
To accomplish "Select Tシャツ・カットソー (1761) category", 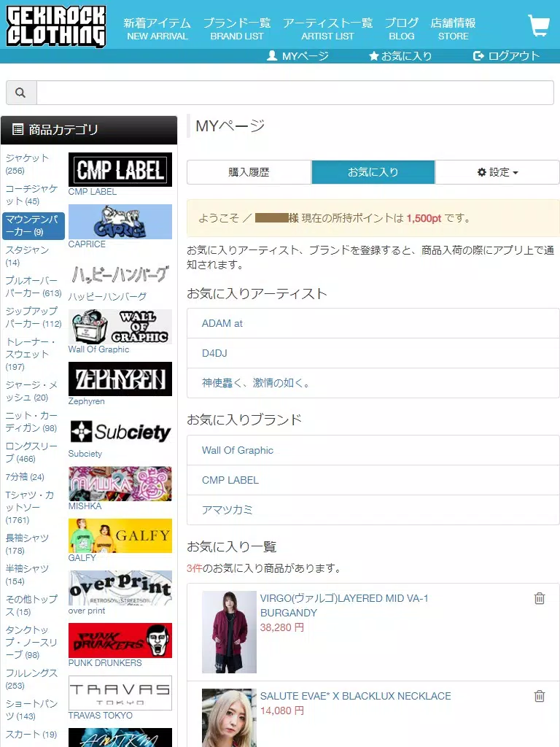I will pyautogui.click(x=29, y=508).
